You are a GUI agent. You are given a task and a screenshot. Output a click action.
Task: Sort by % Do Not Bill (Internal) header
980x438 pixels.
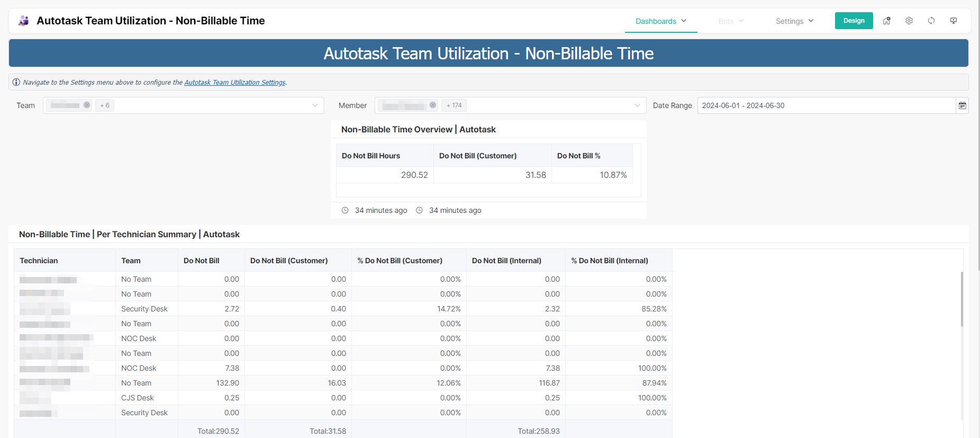619,261
